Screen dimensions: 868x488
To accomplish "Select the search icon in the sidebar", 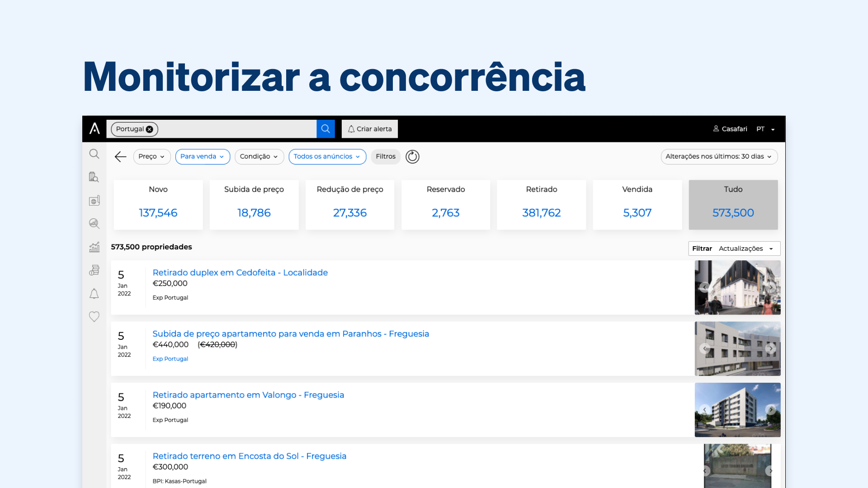I will pos(94,154).
